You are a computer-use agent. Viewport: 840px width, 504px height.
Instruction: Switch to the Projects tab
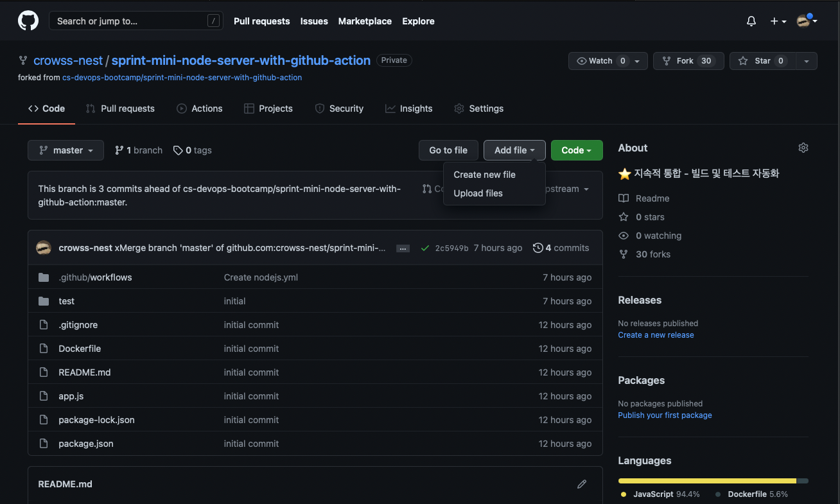(268, 109)
